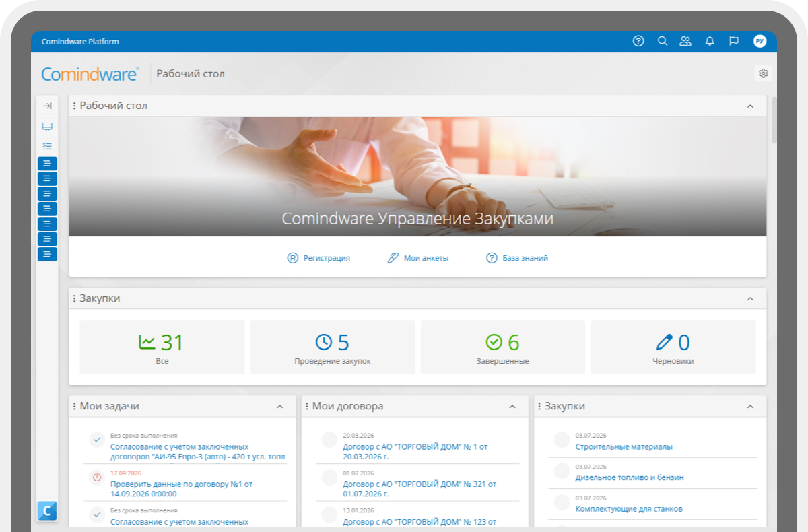Collapse the Закупки list widget at right
808x532 pixels.
point(750,407)
